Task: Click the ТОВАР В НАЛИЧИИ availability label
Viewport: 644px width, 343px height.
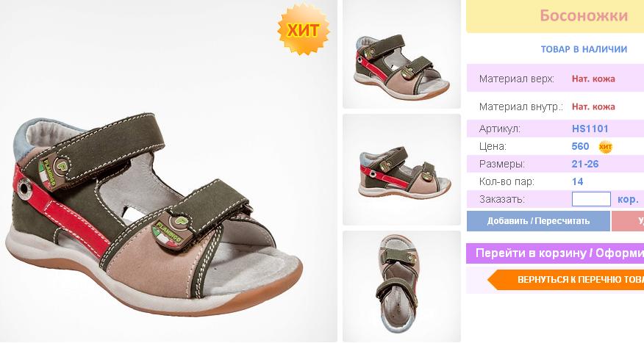Action: [x=584, y=49]
